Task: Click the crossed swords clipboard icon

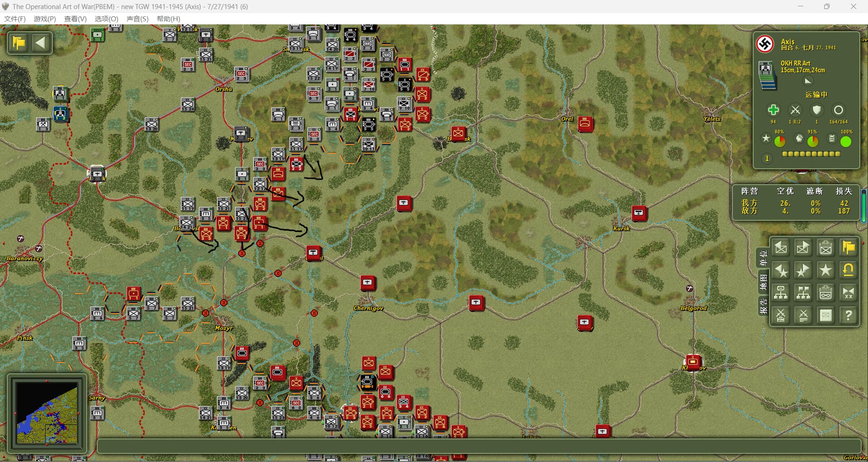Action: tap(781, 315)
